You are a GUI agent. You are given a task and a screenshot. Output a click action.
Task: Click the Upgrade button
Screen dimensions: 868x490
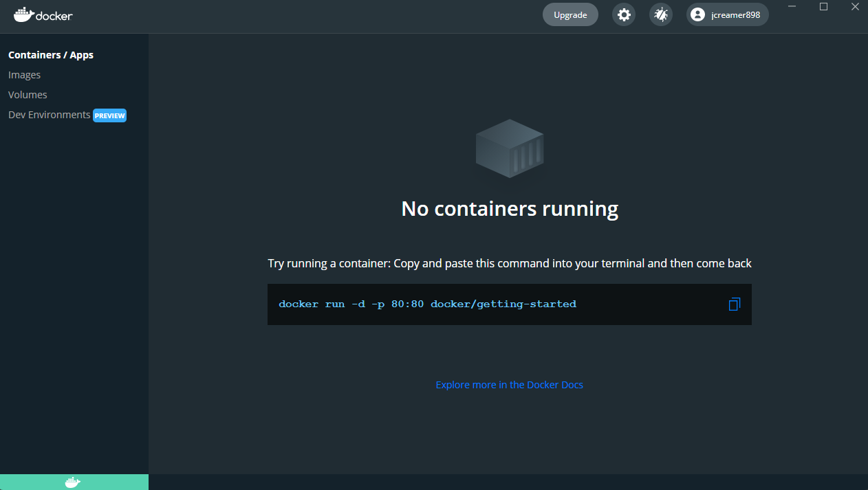point(570,14)
